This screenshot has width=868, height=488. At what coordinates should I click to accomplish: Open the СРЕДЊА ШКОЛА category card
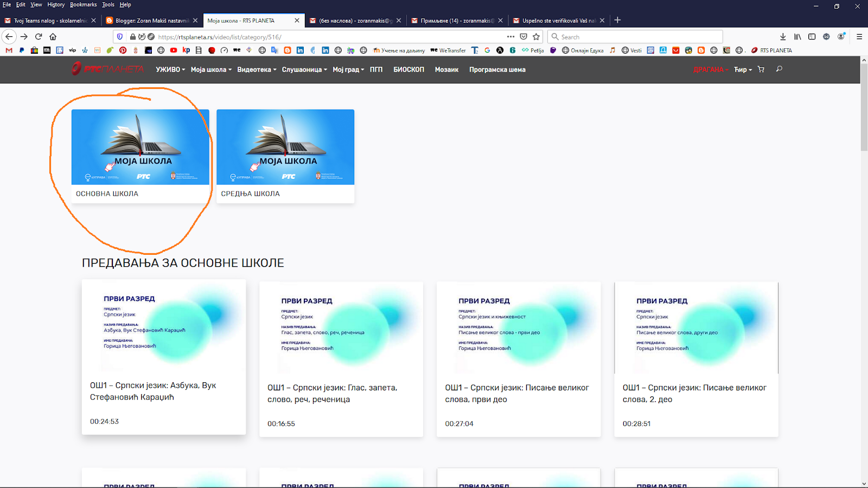click(x=285, y=156)
